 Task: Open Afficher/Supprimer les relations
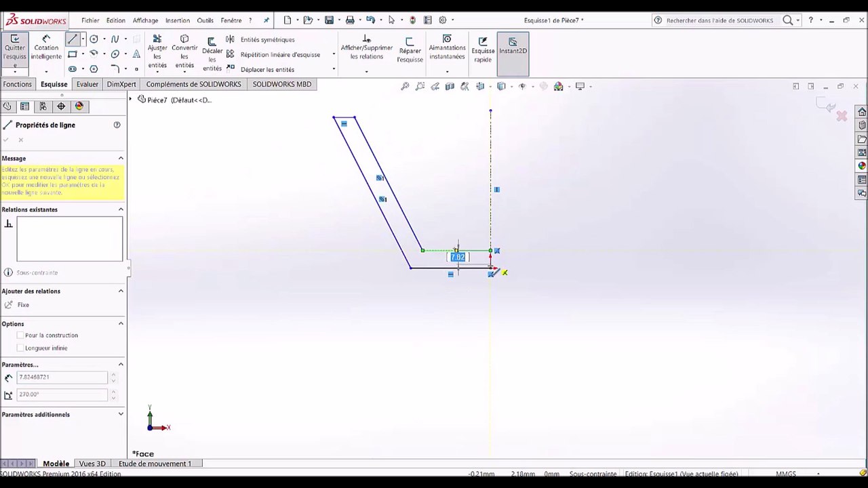(366, 48)
